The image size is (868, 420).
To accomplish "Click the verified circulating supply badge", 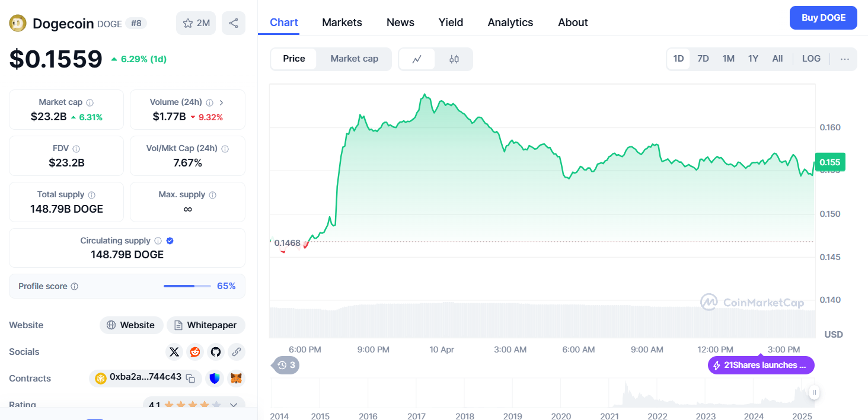I will 170,241.
